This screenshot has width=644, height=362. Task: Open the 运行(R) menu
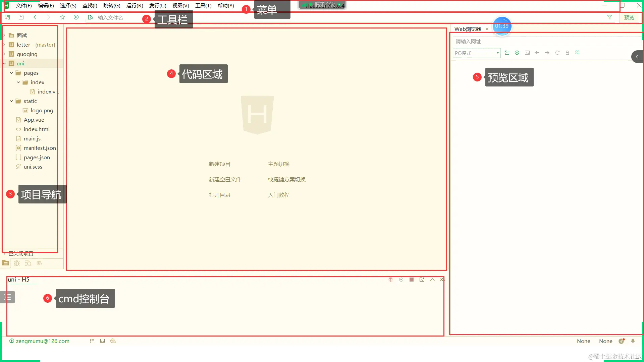click(x=135, y=6)
